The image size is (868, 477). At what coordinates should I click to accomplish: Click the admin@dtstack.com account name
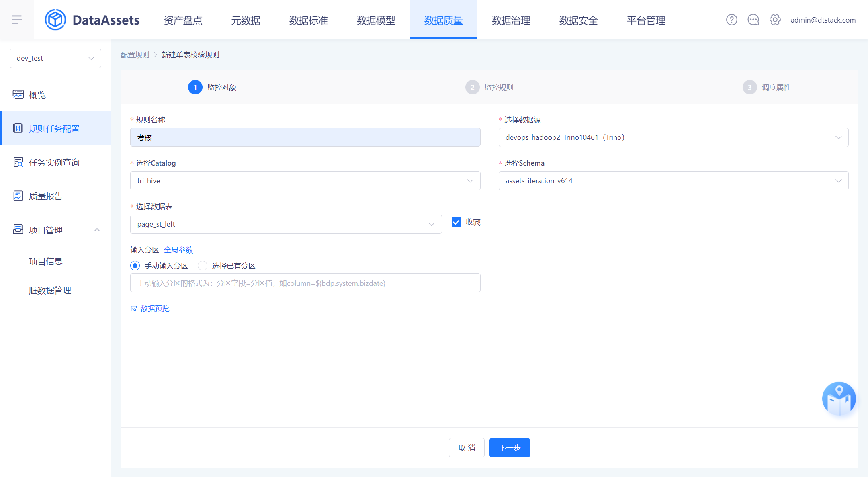coord(823,20)
